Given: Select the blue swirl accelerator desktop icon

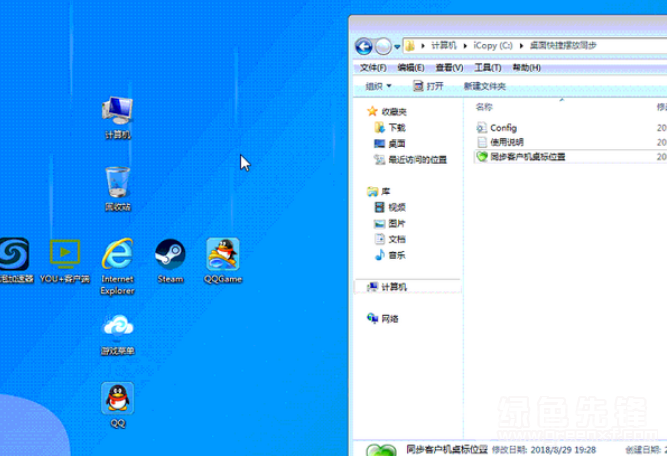Looking at the screenshot, I should (15, 260).
